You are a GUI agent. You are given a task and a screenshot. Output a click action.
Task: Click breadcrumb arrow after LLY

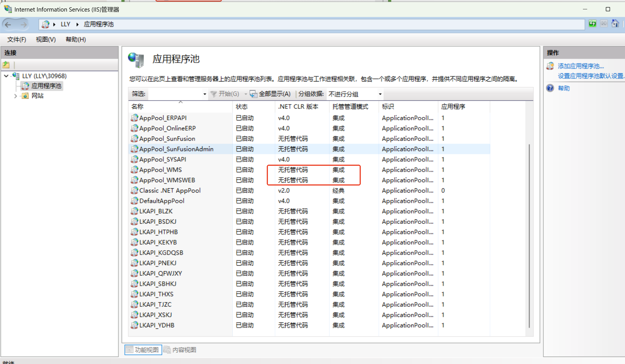click(77, 25)
